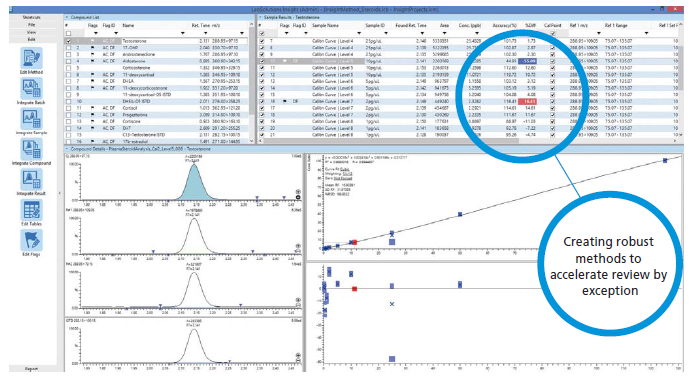Viewport: 695px width, 379px height.
Task: Collapse the Sample Results panel
Action: point(261,17)
